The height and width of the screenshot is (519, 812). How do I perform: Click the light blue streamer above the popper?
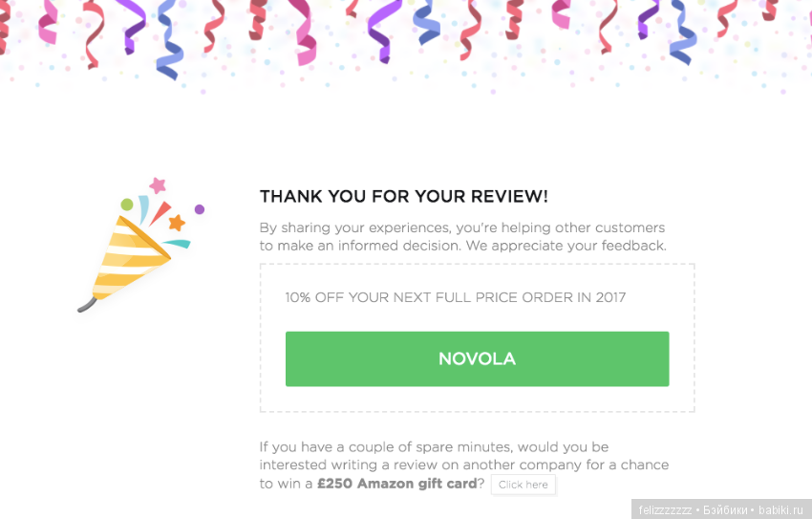pyautogui.click(x=143, y=207)
